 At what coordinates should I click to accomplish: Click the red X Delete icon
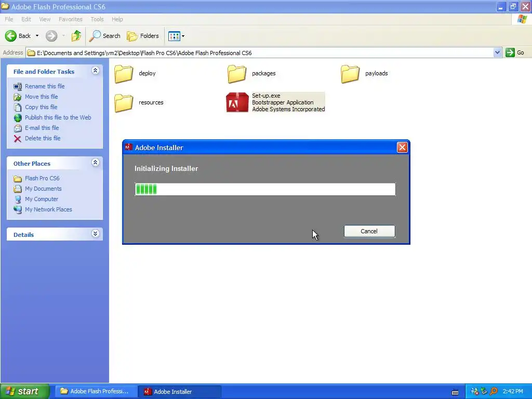tap(18, 138)
